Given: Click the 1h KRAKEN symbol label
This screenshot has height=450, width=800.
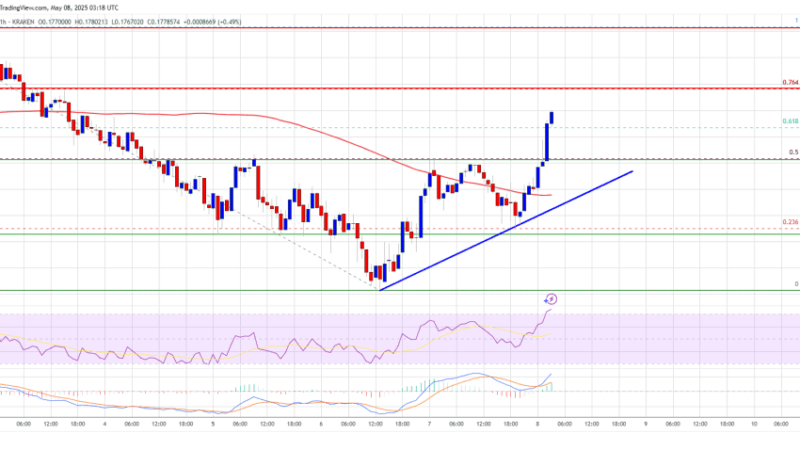Looking at the screenshot, I should [17, 22].
